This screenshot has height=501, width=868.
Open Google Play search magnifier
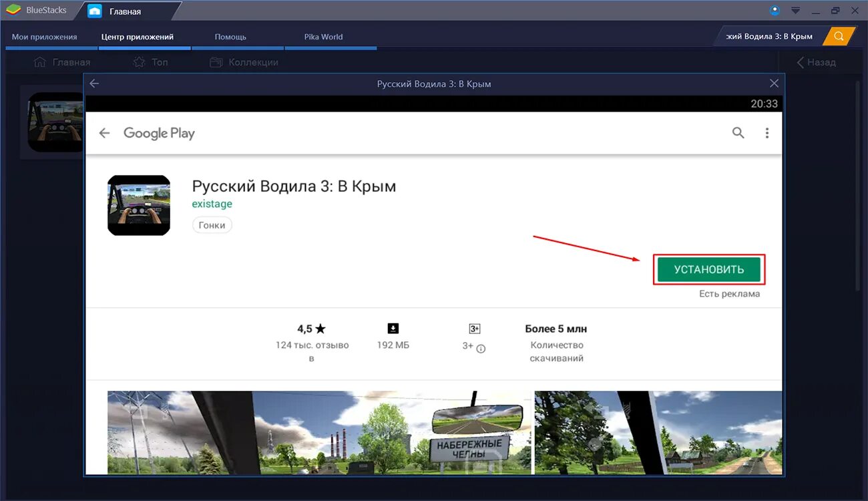738,133
